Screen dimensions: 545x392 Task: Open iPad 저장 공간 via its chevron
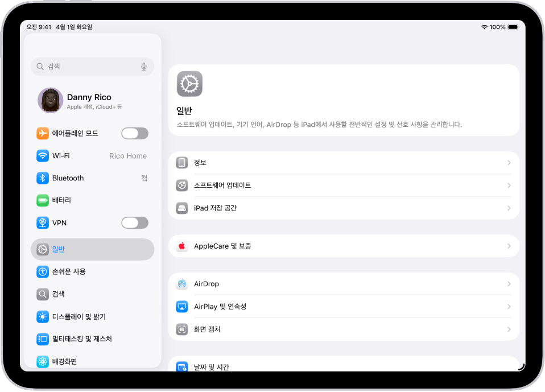coord(509,208)
